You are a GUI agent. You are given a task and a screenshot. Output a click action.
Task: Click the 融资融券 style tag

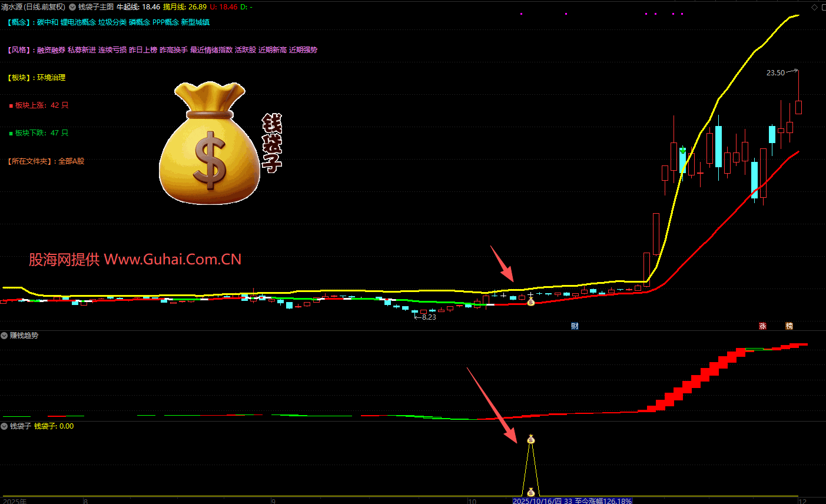(51, 50)
